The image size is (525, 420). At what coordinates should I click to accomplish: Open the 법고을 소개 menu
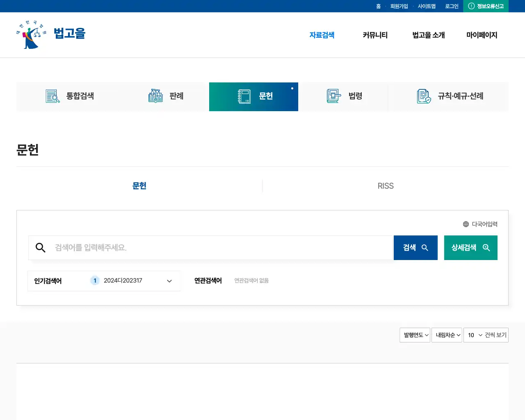(x=429, y=35)
